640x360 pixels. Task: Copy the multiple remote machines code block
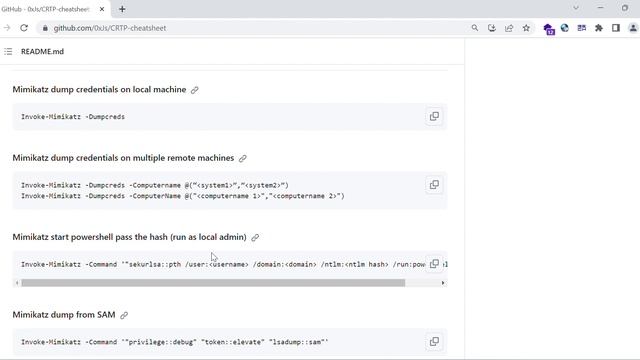point(434,184)
